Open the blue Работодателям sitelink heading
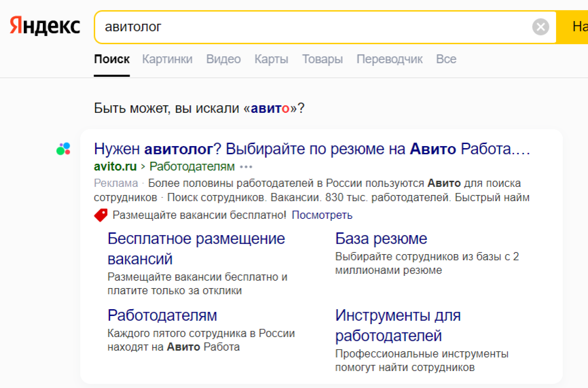 pyautogui.click(x=162, y=315)
